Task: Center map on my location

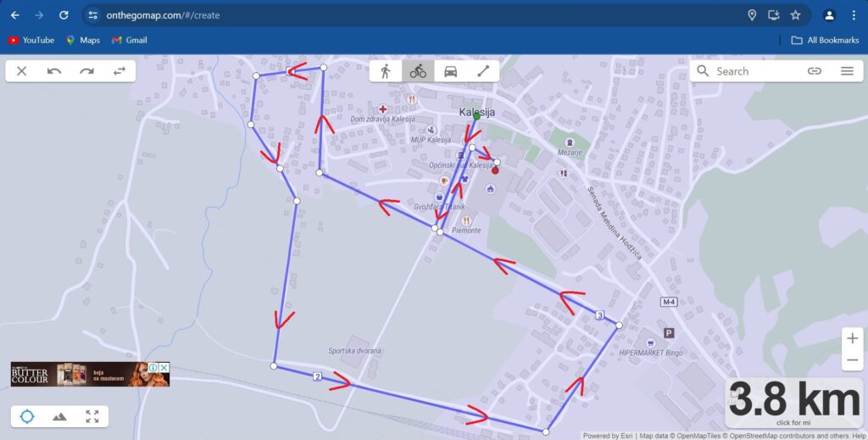Action: (x=27, y=417)
